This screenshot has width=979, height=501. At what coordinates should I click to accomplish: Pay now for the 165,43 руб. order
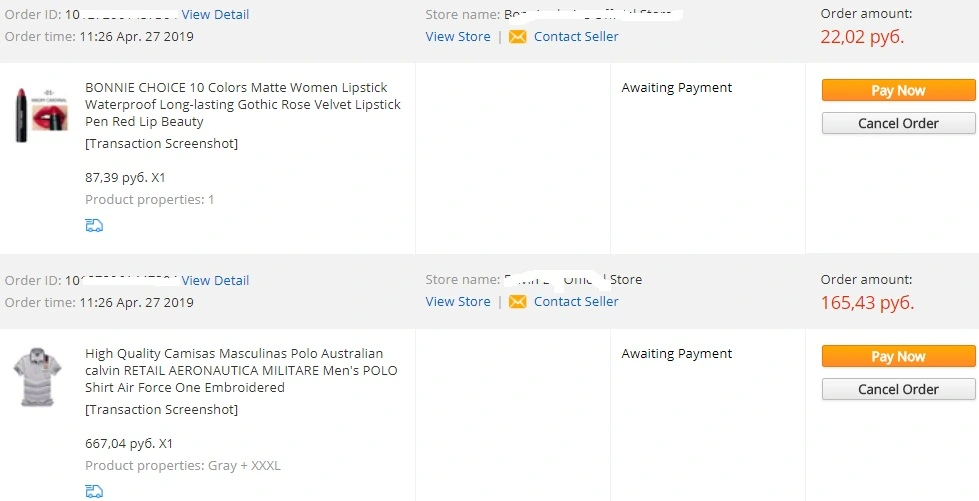(898, 357)
